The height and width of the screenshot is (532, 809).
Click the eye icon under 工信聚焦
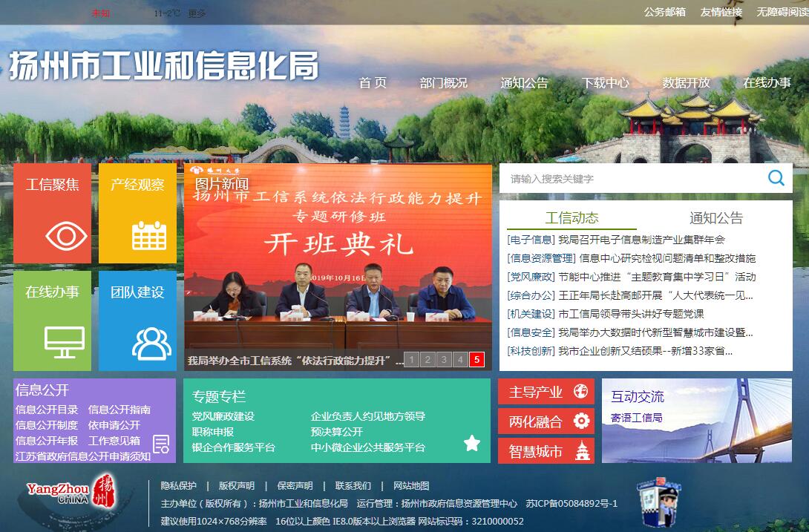pyautogui.click(x=66, y=236)
